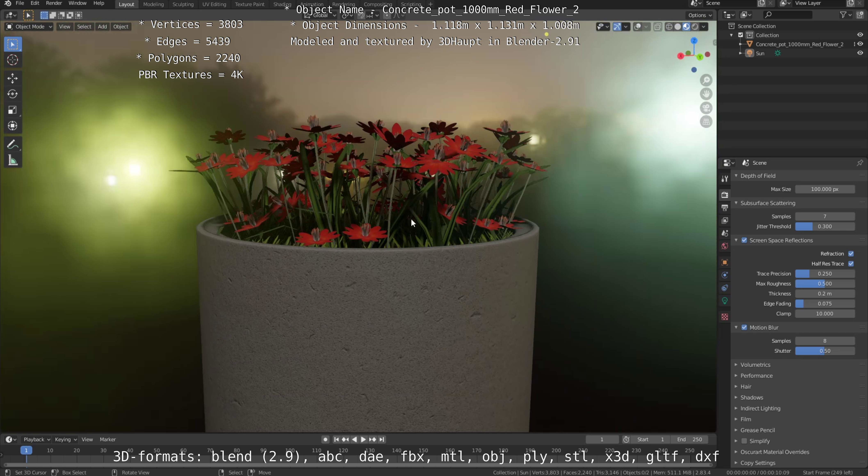Viewport: 868px width, 476px height.
Task: Select the Rotate tool
Action: (13, 94)
